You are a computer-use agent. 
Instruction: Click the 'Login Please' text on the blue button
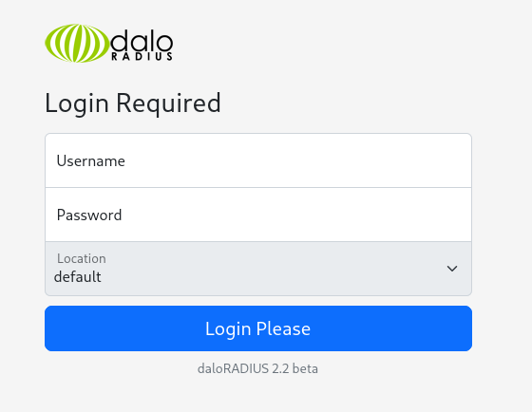click(x=257, y=328)
